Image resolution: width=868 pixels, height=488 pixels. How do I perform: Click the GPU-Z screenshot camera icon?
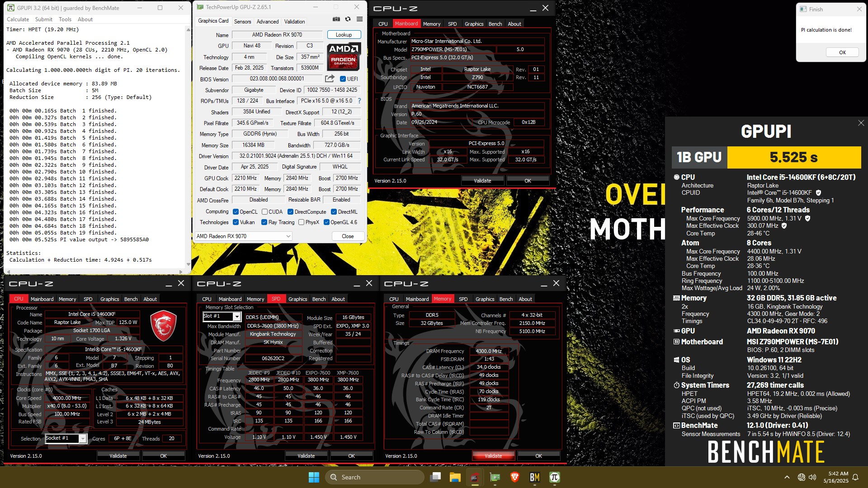pyautogui.click(x=336, y=19)
